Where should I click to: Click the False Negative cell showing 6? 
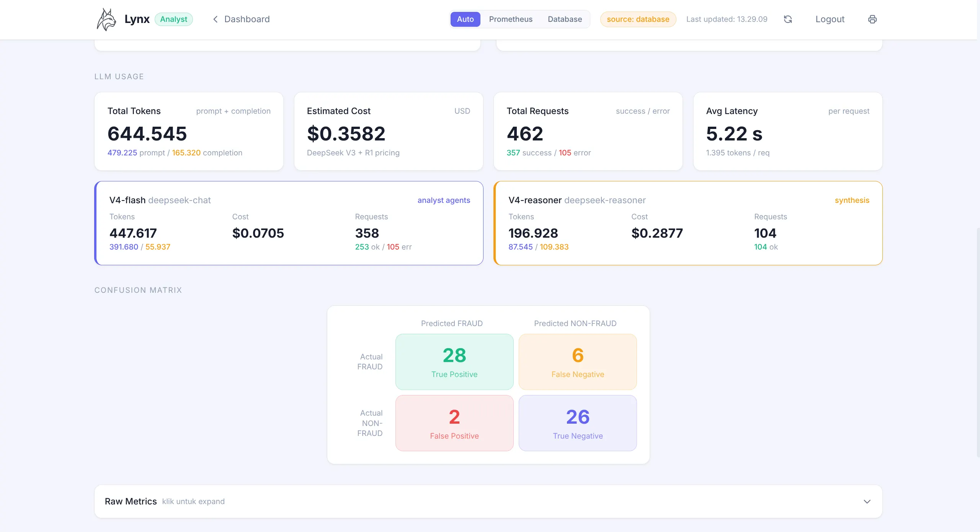click(x=578, y=362)
